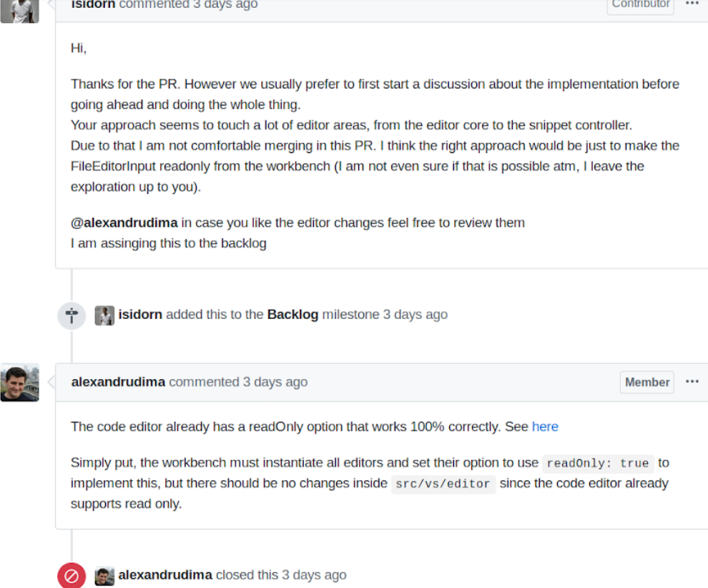Click the Contributor badge label
This screenshot has height=588, width=708.
coord(640,4)
